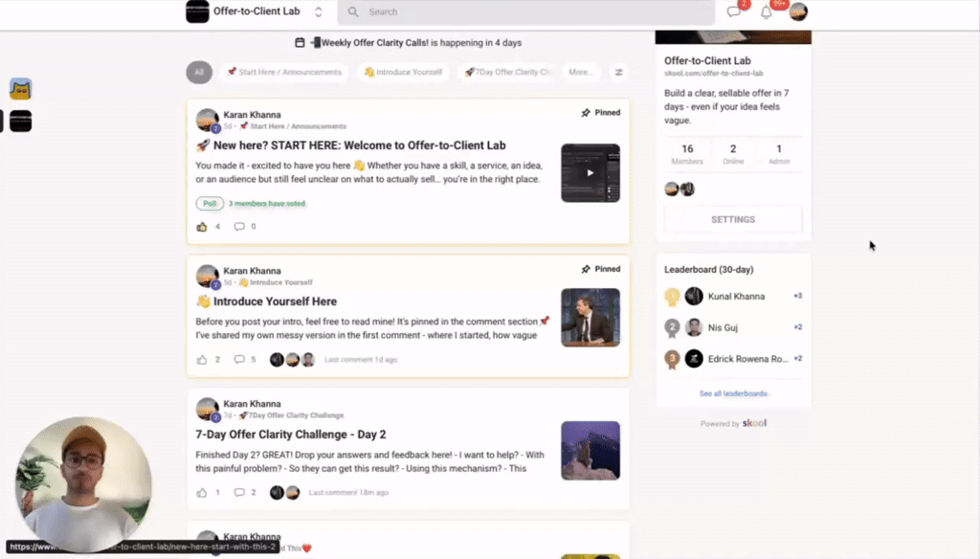Open the Offer-to-Client Lab group logo
980x559 pixels.
coord(197,11)
